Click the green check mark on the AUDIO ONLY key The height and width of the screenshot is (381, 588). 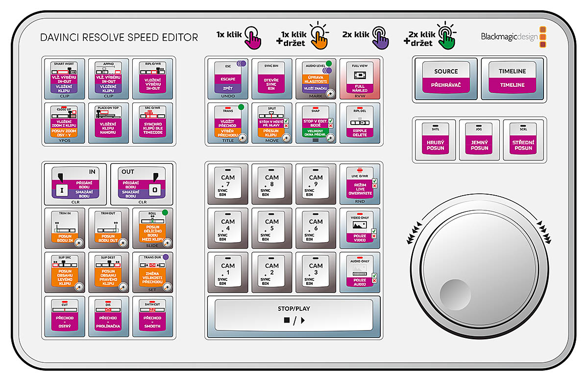(375, 275)
